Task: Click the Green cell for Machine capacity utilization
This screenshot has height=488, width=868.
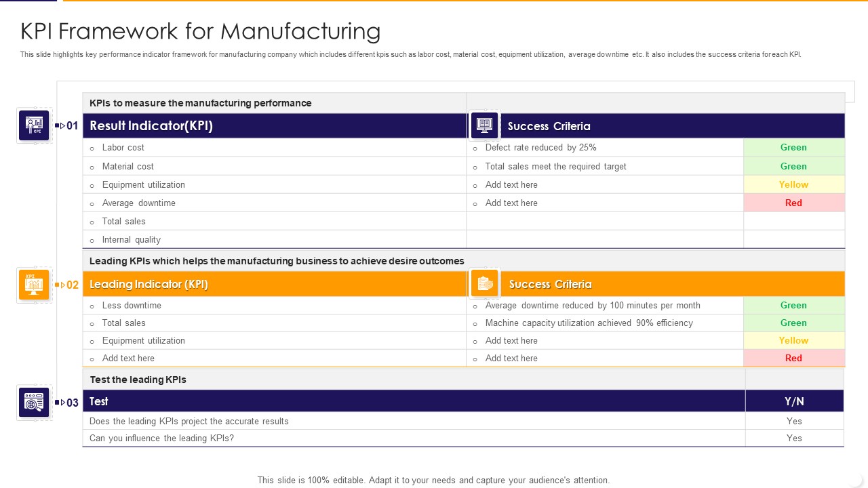Action: click(x=794, y=323)
